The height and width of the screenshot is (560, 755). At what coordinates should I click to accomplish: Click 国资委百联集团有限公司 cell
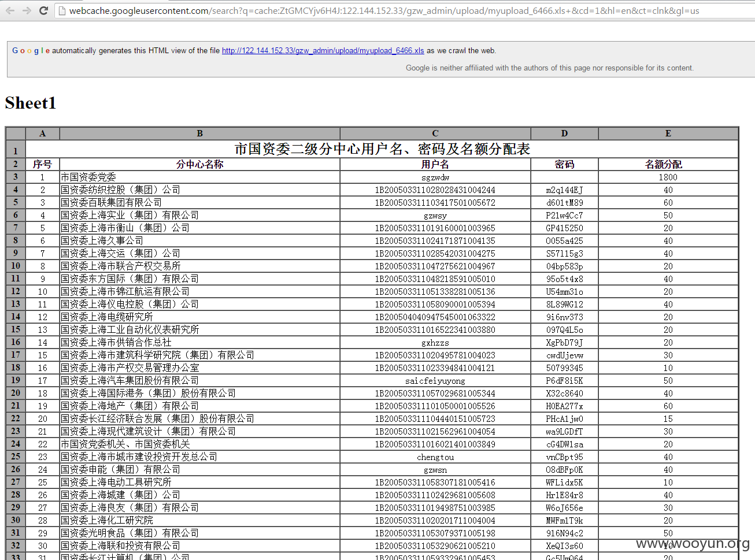199,202
